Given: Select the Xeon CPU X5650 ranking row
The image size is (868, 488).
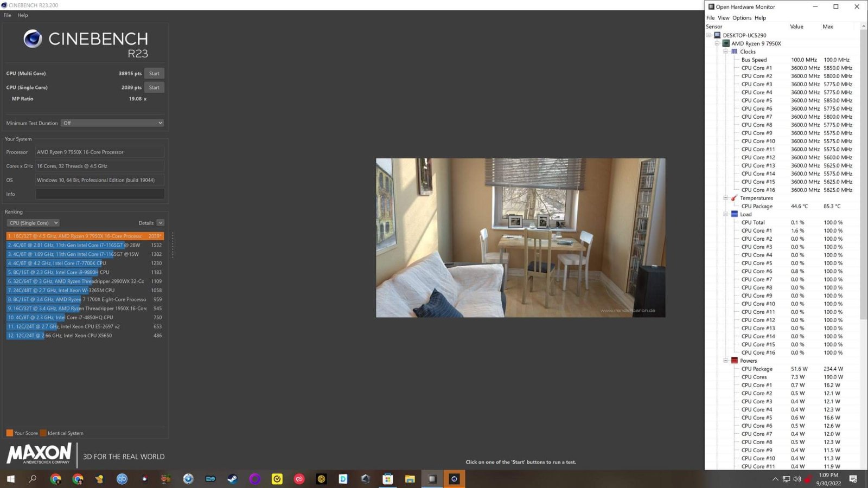Looking at the screenshot, I should point(85,336).
